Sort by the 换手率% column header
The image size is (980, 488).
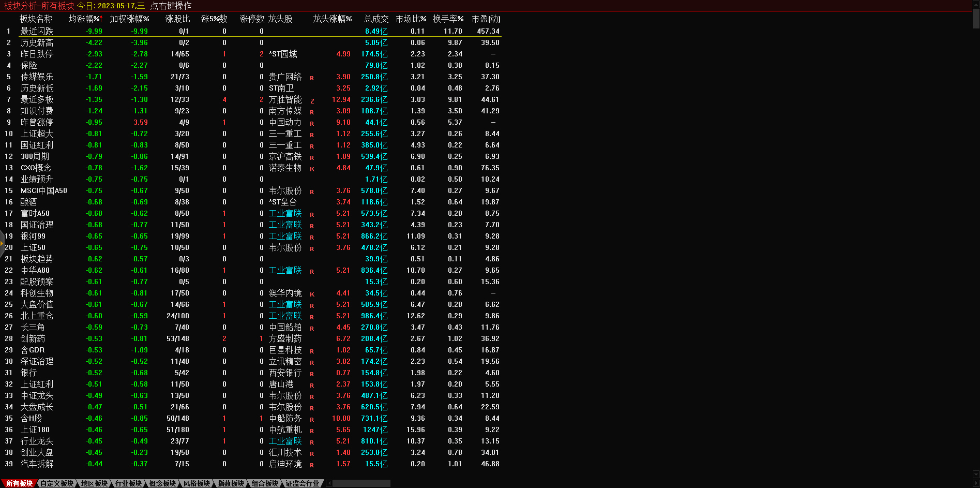click(x=448, y=19)
